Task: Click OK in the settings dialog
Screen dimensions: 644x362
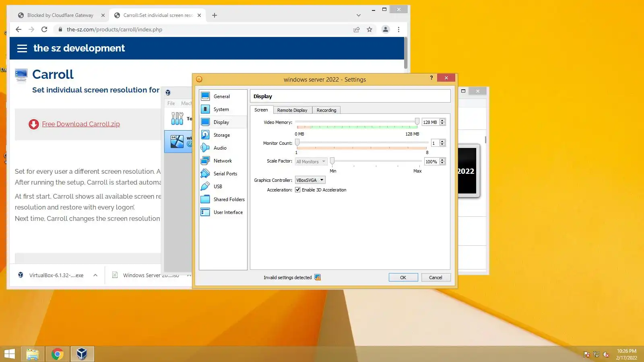Action: (x=403, y=278)
